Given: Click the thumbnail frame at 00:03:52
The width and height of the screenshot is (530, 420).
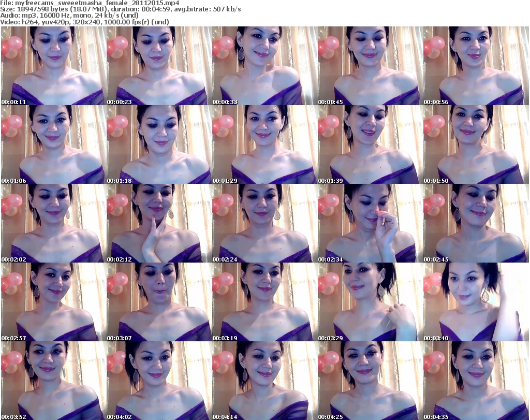Looking at the screenshot, I should (54, 381).
